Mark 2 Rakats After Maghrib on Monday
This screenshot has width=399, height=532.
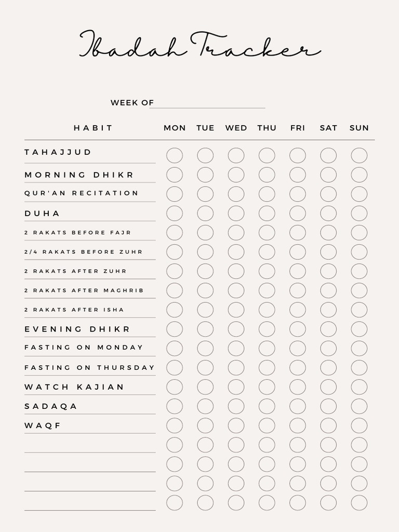pyautogui.click(x=175, y=290)
